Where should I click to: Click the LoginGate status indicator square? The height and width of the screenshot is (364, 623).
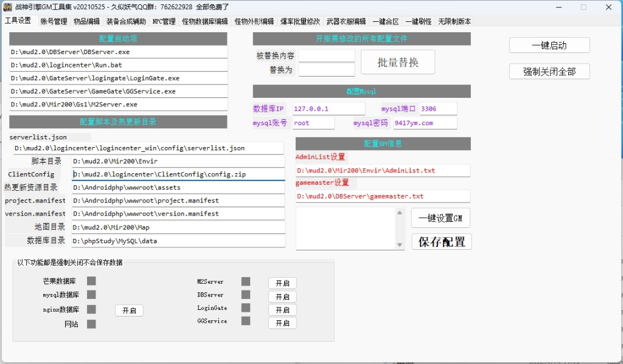(x=246, y=308)
